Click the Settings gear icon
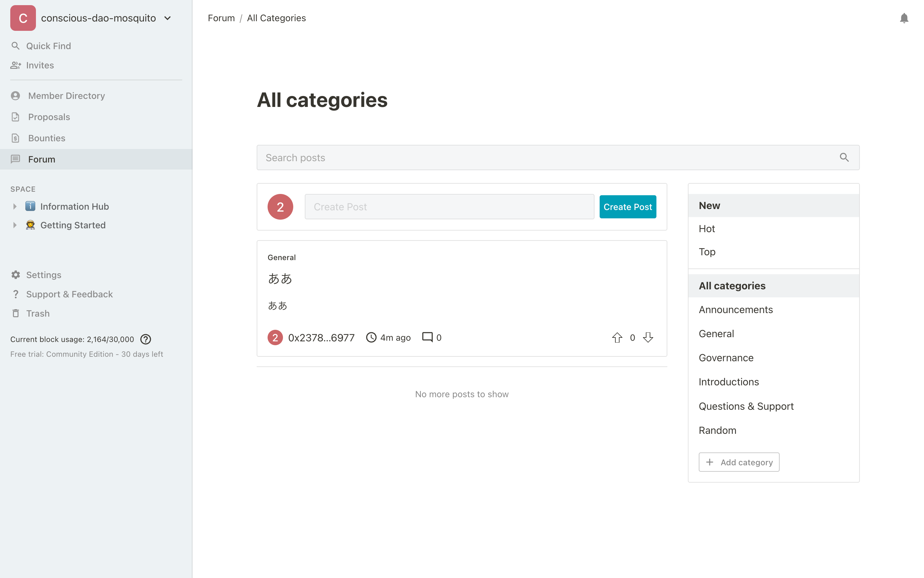 (15, 275)
